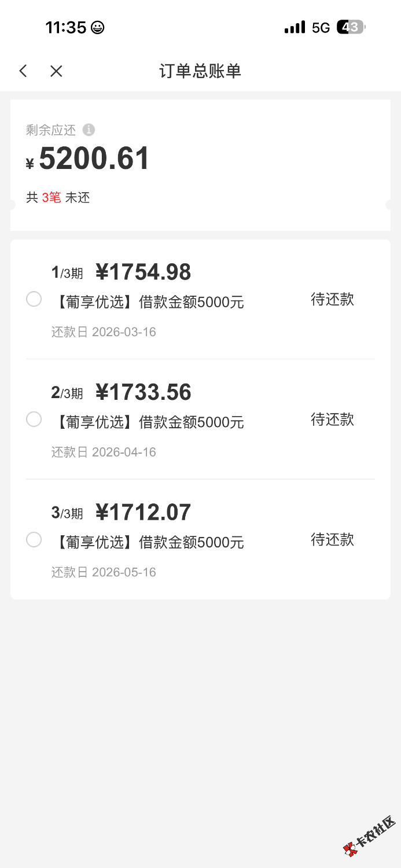Image resolution: width=401 pixels, height=868 pixels.
Task: Tap the 共3笔未还 summary text
Action: point(58,198)
